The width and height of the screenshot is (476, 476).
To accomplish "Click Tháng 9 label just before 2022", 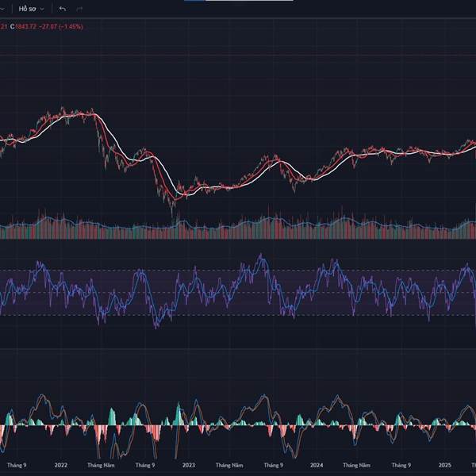I will point(17,465).
